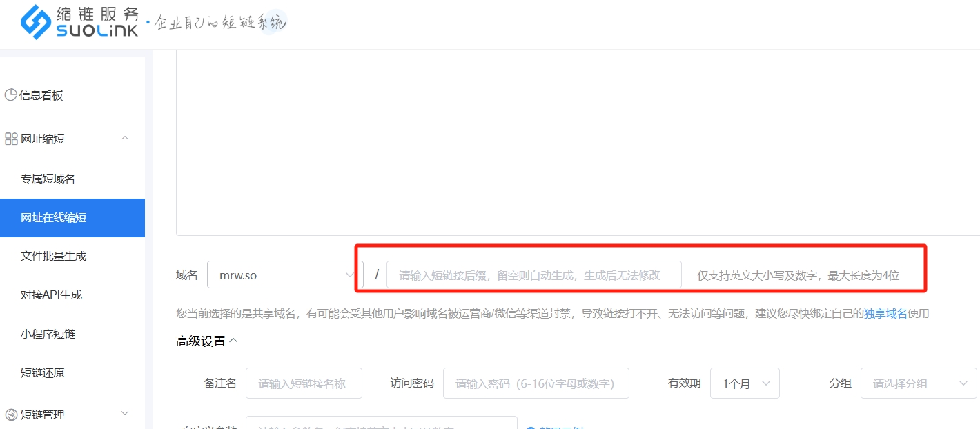The image size is (980, 429).
Task: Collapse the 网址缩短 menu chevron
Action: tap(125, 138)
